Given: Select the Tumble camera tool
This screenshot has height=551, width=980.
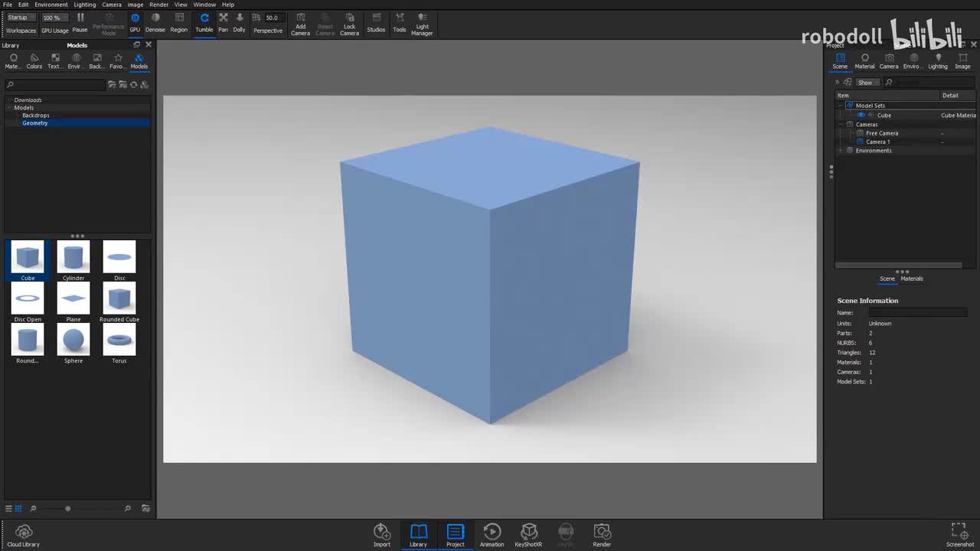Looking at the screenshot, I should point(204,22).
